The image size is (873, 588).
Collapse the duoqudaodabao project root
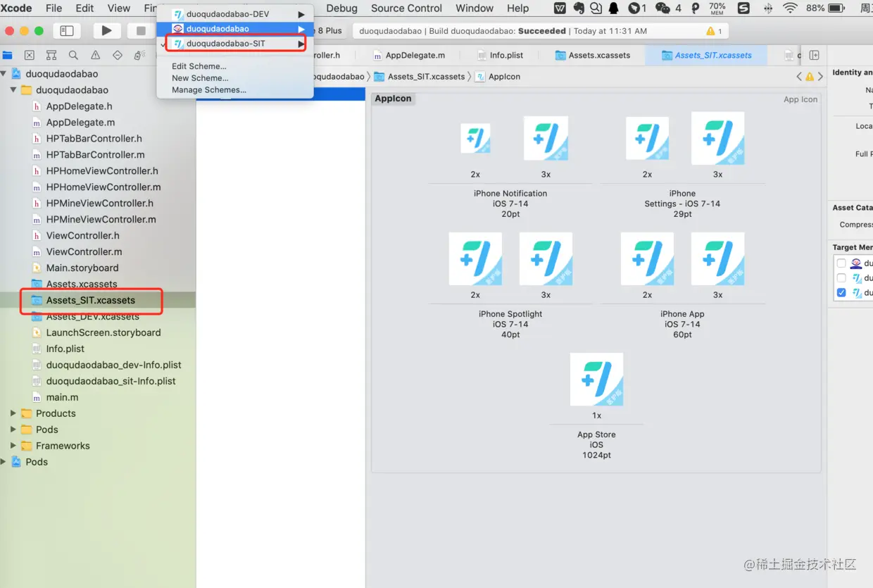[4, 73]
